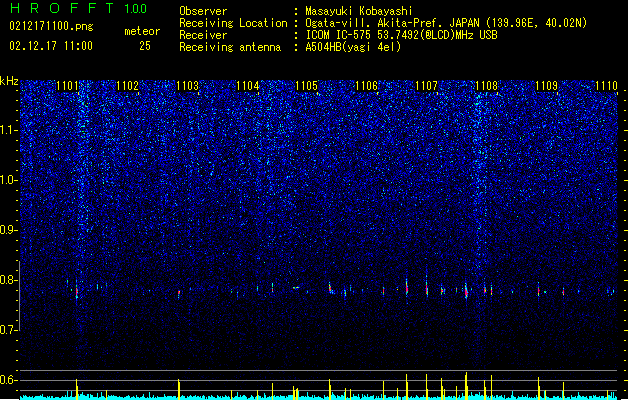Click the 'Receiving antenna' field label
Image resolution: width=629 pixels, height=400 pixels.
230,47
